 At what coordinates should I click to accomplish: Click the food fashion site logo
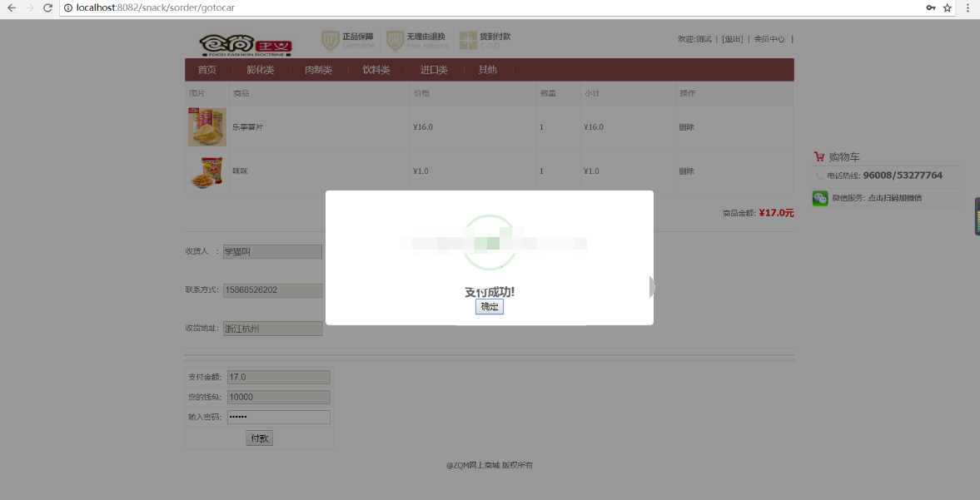coord(246,45)
